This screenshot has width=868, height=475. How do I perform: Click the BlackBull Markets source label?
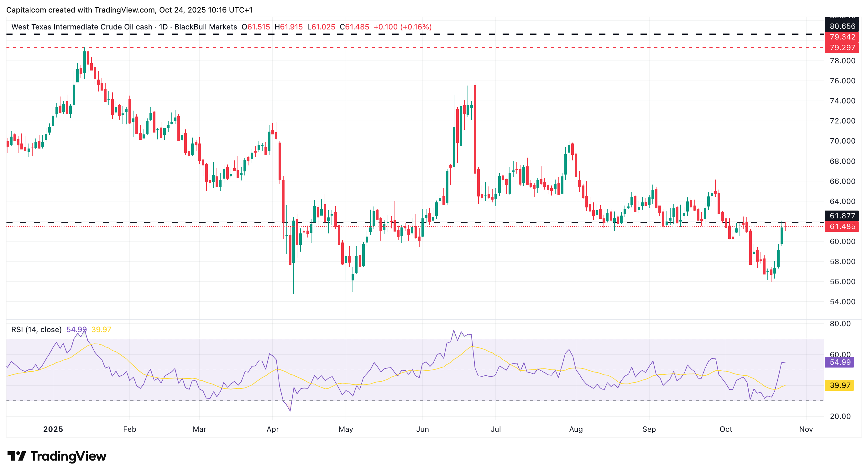(x=206, y=27)
